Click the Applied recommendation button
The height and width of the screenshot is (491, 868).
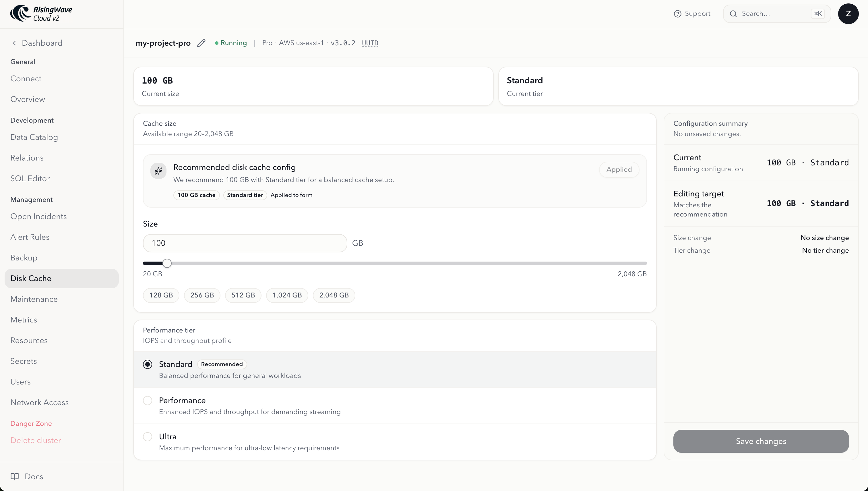point(619,169)
